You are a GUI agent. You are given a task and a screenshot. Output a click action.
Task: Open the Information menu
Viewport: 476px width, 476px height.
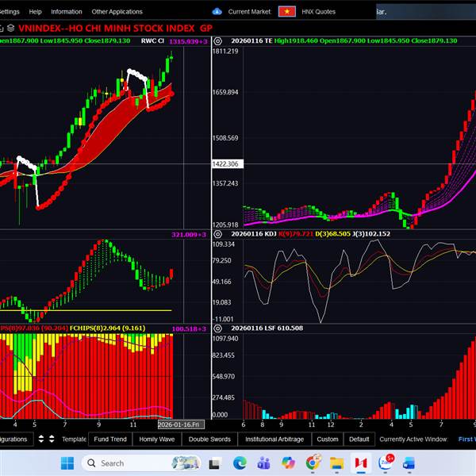click(x=67, y=12)
